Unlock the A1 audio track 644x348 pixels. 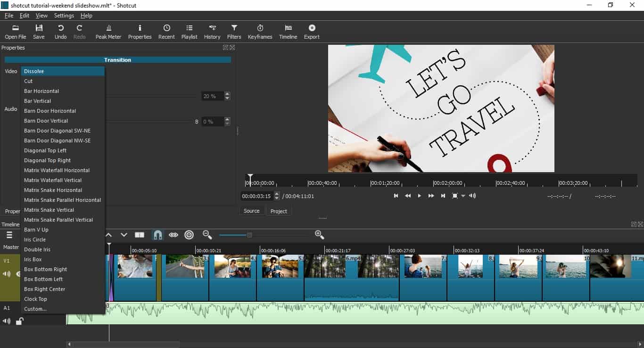pyautogui.click(x=19, y=321)
